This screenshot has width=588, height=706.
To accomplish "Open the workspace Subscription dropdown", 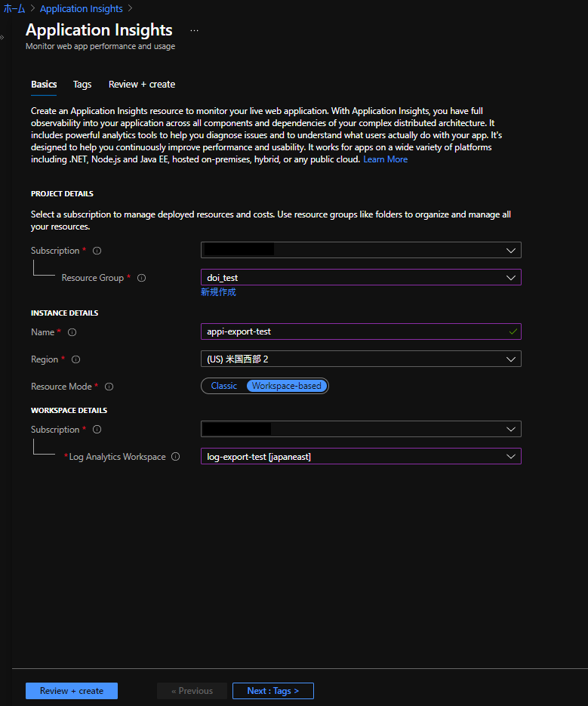I will tap(361, 429).
